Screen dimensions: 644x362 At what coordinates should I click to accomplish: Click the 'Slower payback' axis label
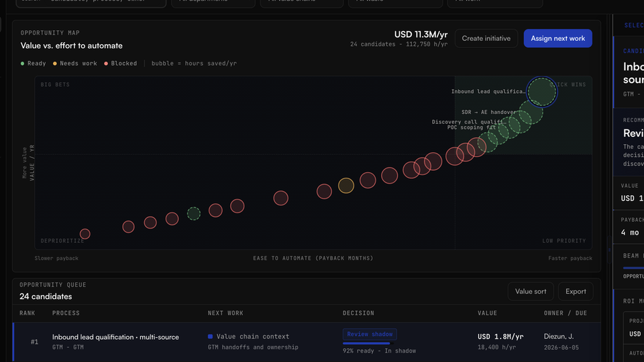[x=56, y=258]
